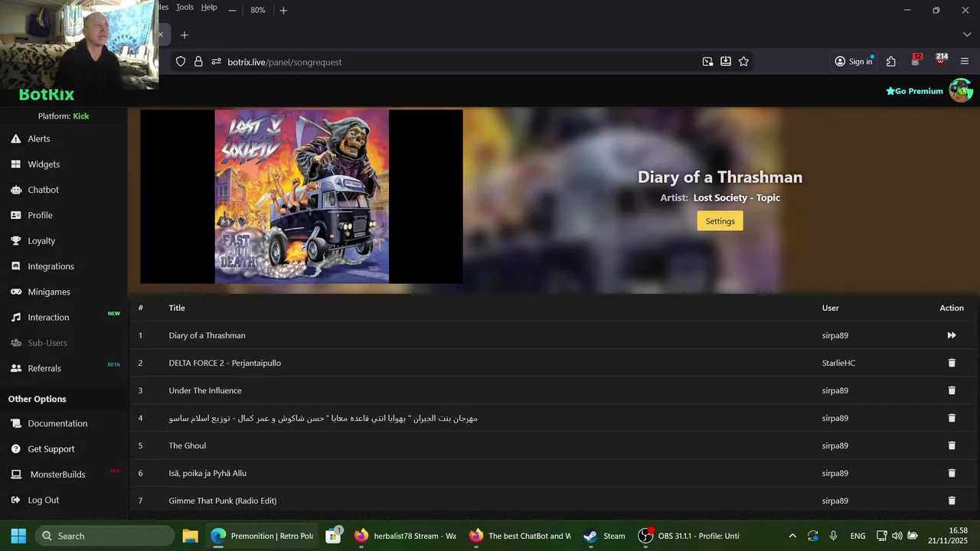The image size is (980, 551).
Task: Open the browser Tools menu
Action: click(x=185, y=7)
